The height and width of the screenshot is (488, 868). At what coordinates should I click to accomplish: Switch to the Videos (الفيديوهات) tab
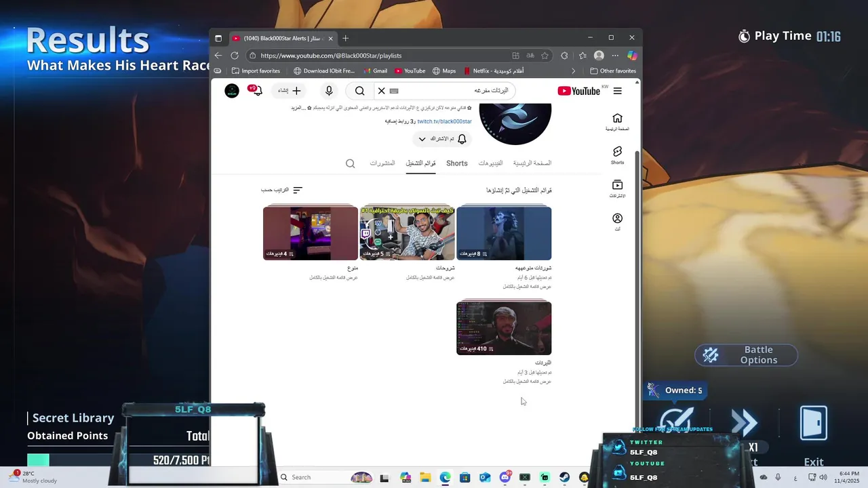490,163
